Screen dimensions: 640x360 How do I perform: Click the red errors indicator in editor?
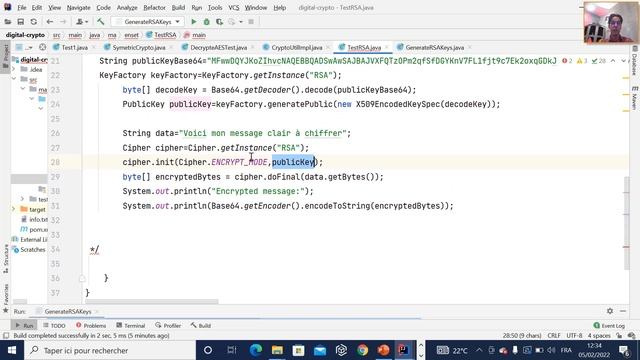click(567, 61)
